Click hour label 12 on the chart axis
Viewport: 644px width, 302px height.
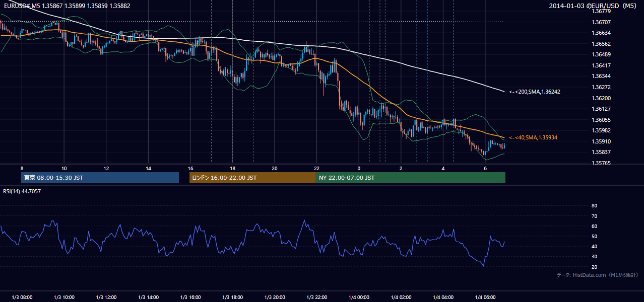click(106, 168)
